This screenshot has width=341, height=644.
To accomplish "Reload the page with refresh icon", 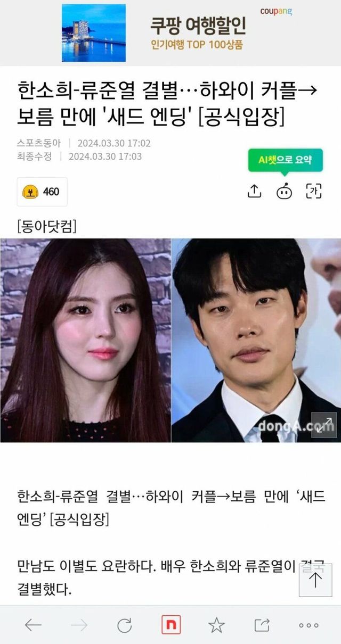I will [x=125, y=625].
